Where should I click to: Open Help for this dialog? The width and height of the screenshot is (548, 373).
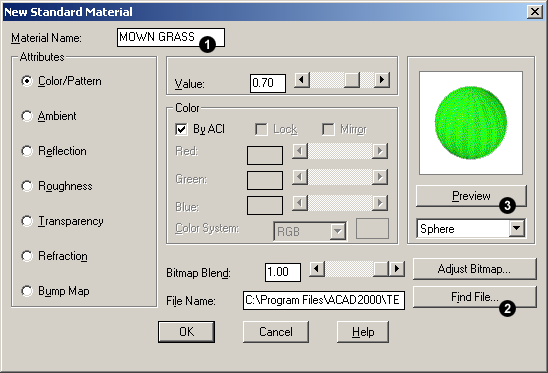(x=363, y=332)
